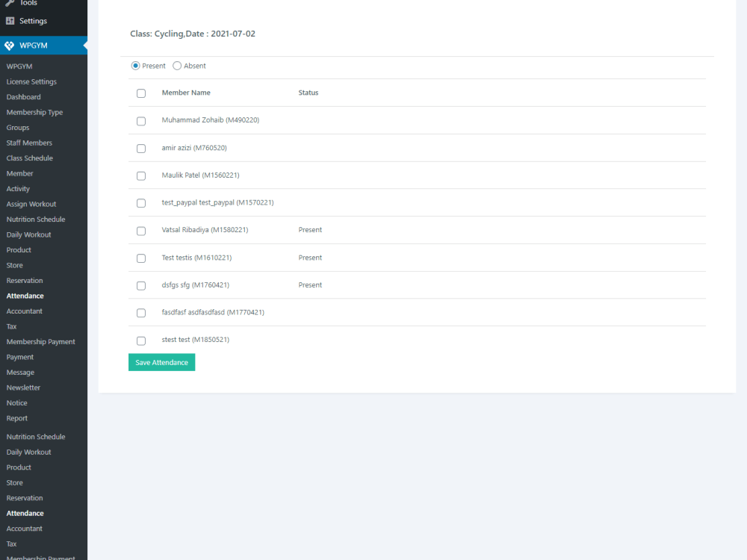This screenshot has height=560, width=747.
Task: Open the Notice menu item
Action: tap(16, 403)
